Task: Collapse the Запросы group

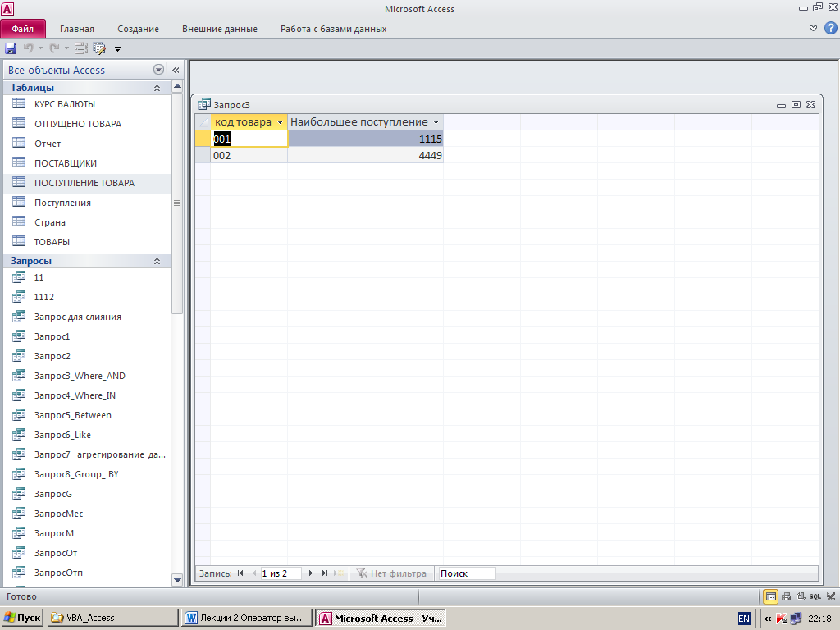Action: pyautogui.click(x=157, y=261)
